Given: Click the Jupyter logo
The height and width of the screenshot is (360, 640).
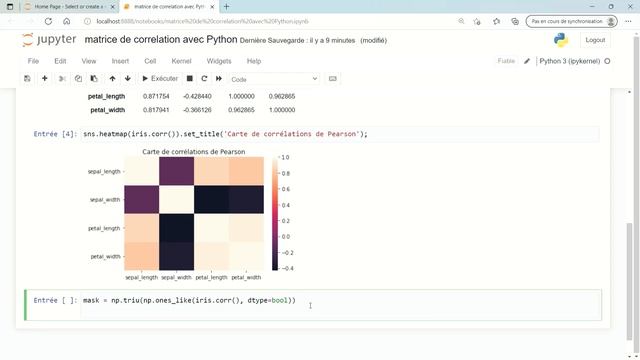Looking at the screenshot, I should click(x=49, y=40).
